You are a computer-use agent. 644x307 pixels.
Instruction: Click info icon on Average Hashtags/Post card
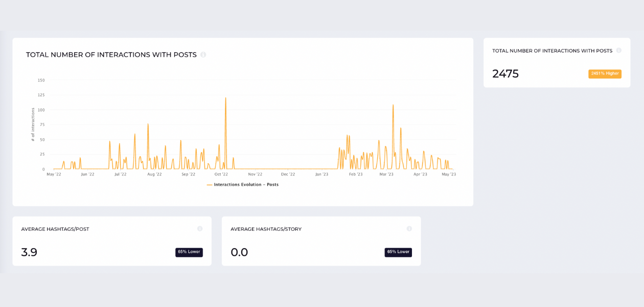tap(200, 229)
